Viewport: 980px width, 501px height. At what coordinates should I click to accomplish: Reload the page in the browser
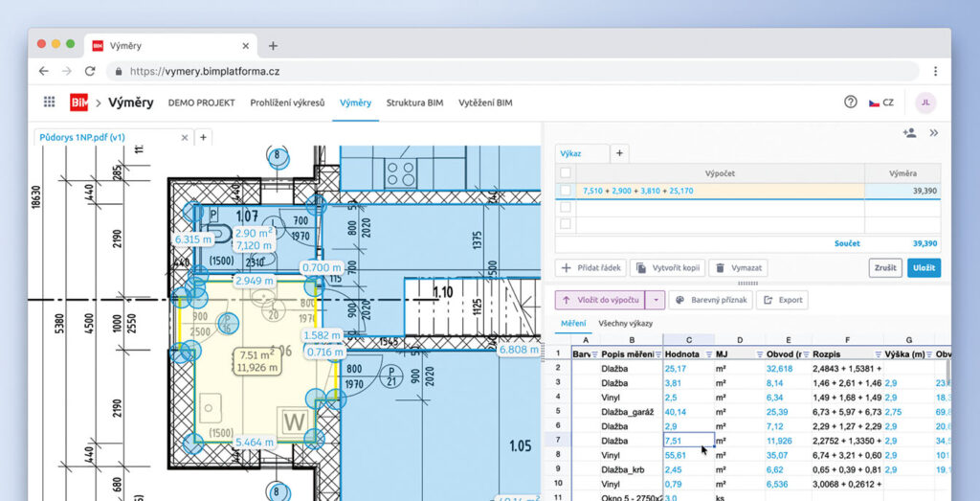(x=90, y=71)
